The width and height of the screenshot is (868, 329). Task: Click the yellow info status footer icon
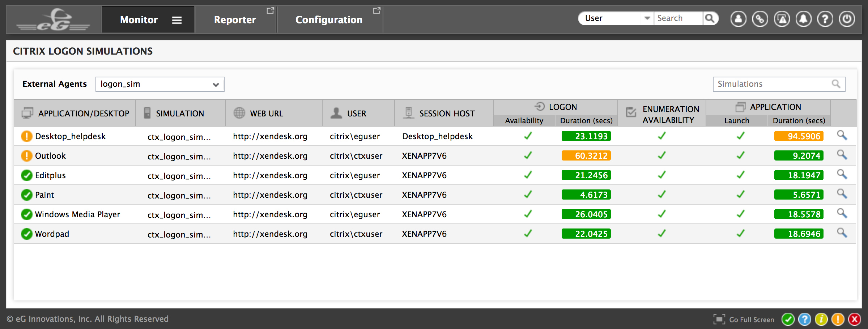821,319
